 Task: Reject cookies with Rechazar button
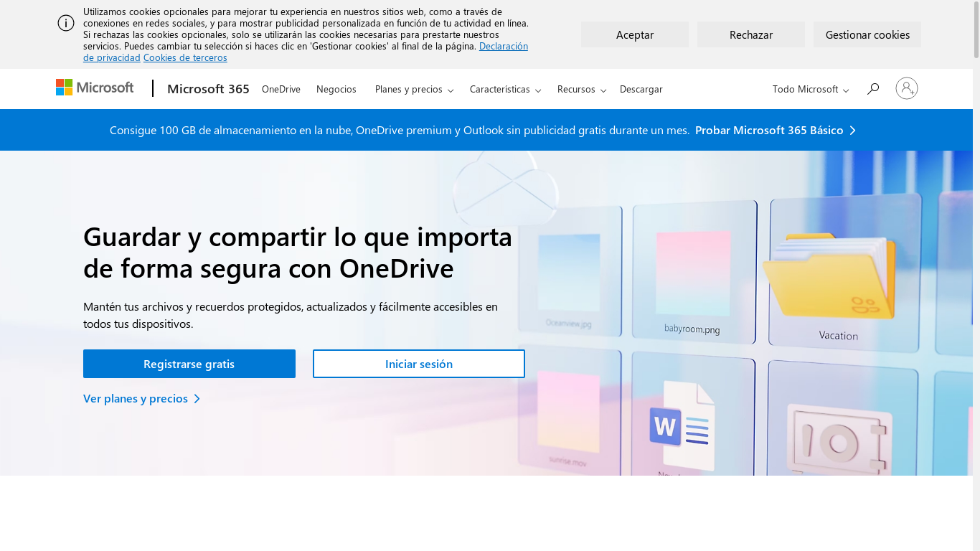(x=751, y=34)
